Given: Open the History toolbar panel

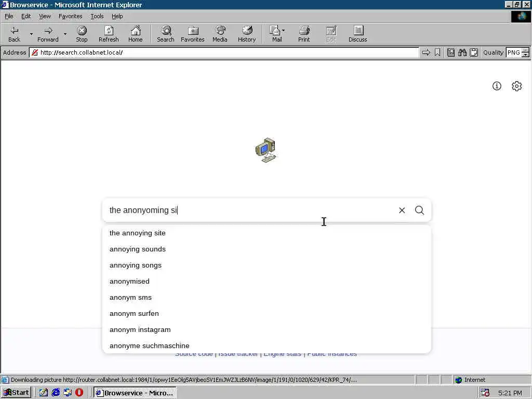Looking at the screenshot, I should (x=247, y=34).
